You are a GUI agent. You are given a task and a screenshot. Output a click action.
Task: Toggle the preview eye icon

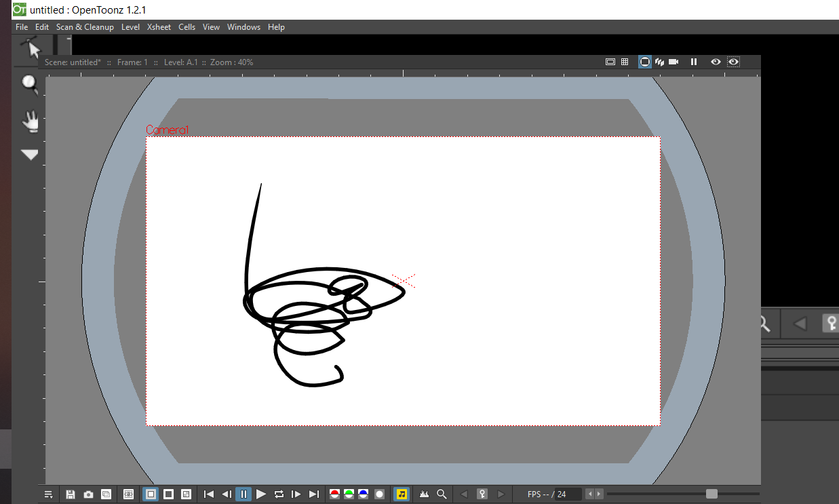click(716, 62)
